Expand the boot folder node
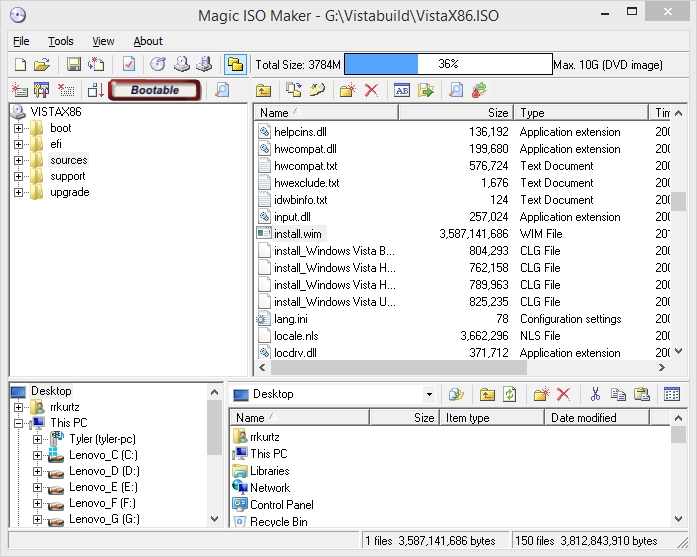697x557 pixels. coord(18,128)
